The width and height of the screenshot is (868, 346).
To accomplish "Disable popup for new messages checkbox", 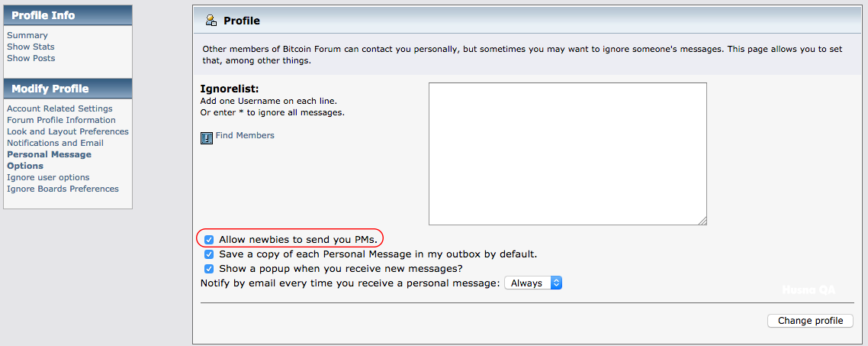I will pyautogui.click(x=209, y=269).
